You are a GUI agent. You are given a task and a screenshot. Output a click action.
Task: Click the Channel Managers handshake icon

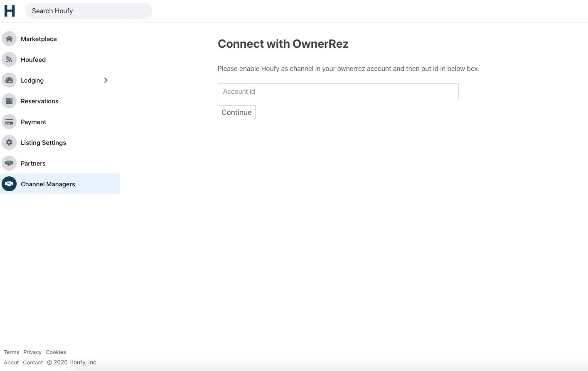pos(9,184)
